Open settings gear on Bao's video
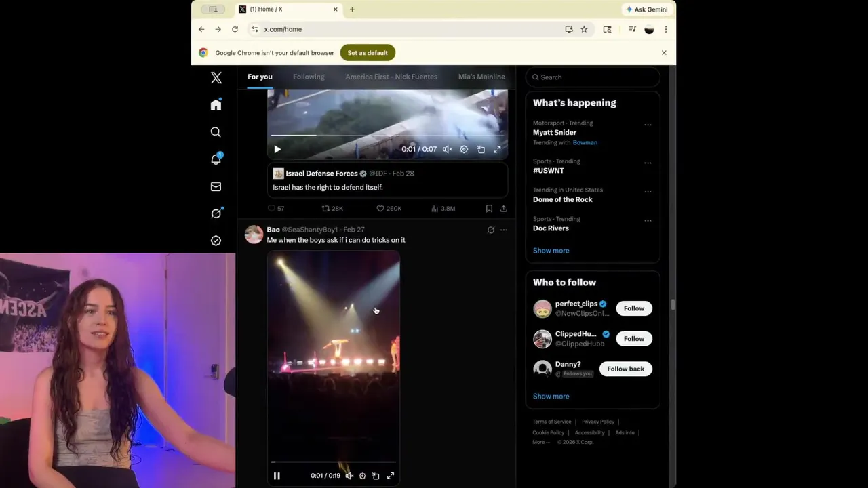868x488 pixels. 362,476
